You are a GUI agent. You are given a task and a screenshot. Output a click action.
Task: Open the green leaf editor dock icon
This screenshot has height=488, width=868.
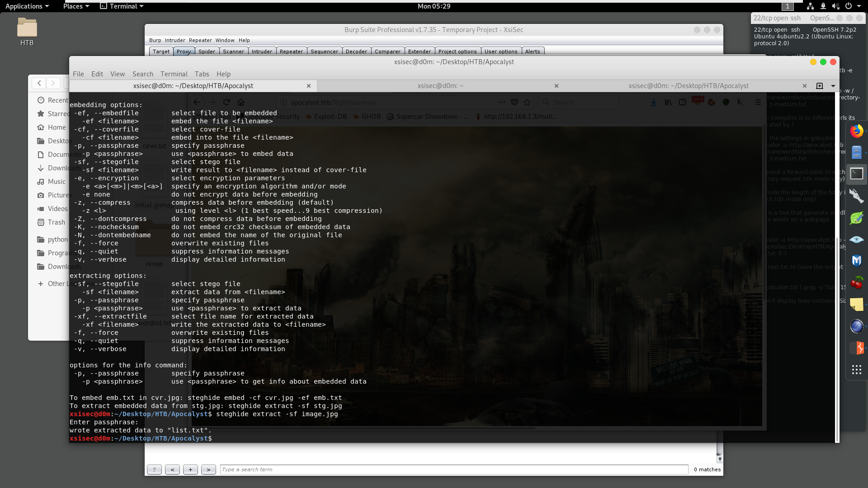[856, 218]
